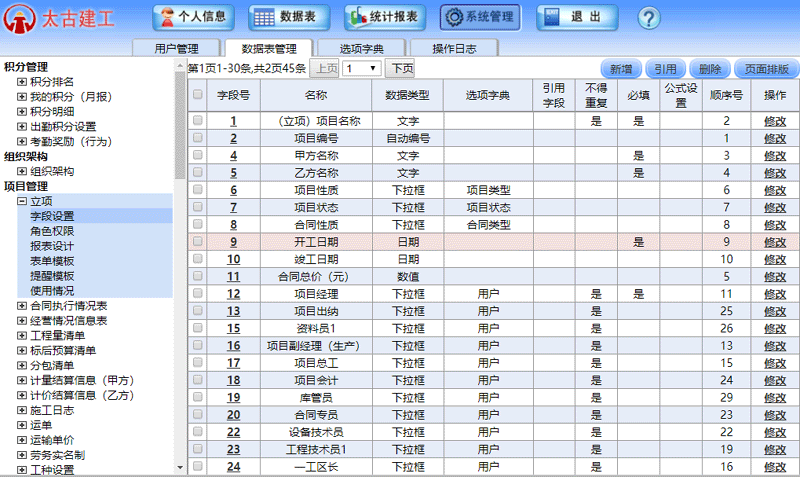The image size is (800, 477).
Task: Expand the 积分排名 tree node
Action: click(22, 82)
